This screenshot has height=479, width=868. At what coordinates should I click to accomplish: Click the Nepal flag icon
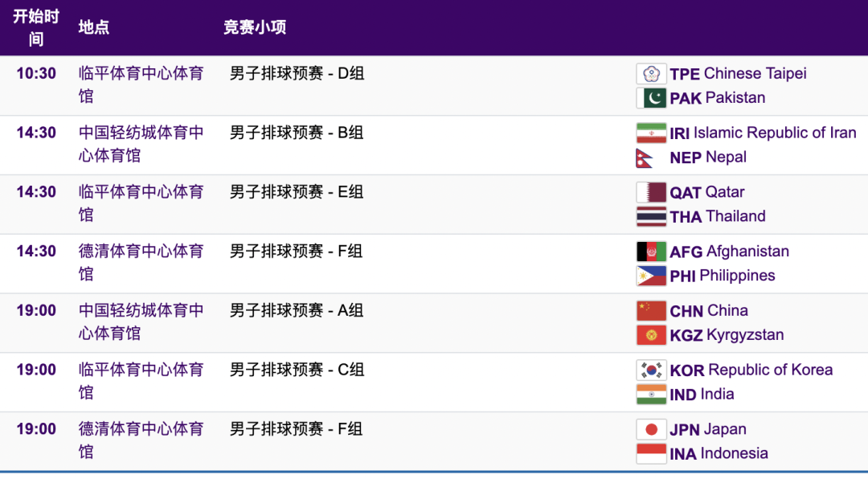point(645,158)
